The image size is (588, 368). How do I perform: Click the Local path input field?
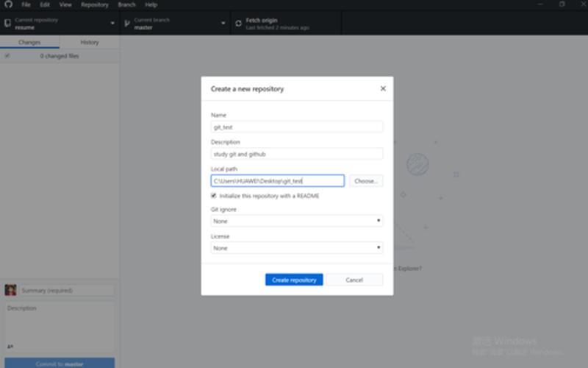pos(277,180)
